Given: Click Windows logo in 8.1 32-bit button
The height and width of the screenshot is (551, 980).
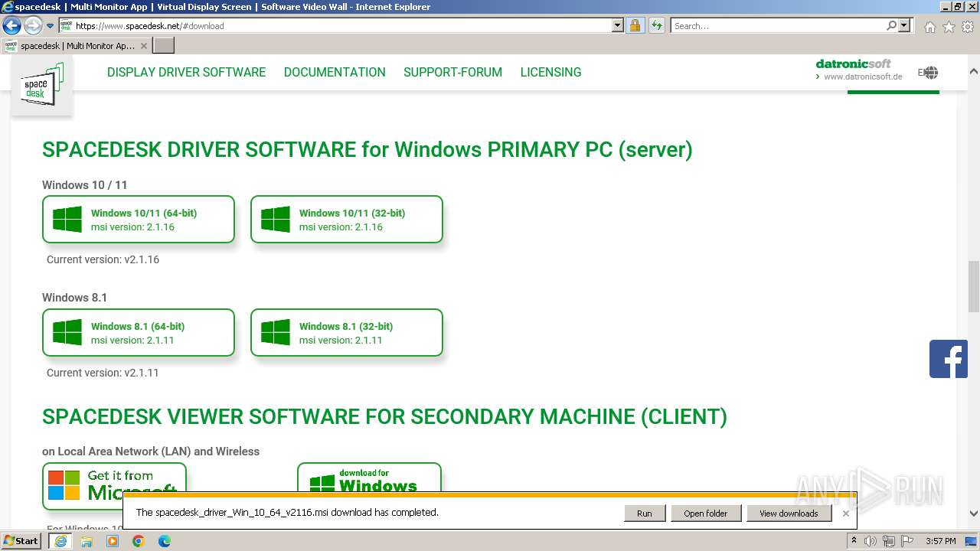Looking at the screenshot, I should [x=276, y=333].
